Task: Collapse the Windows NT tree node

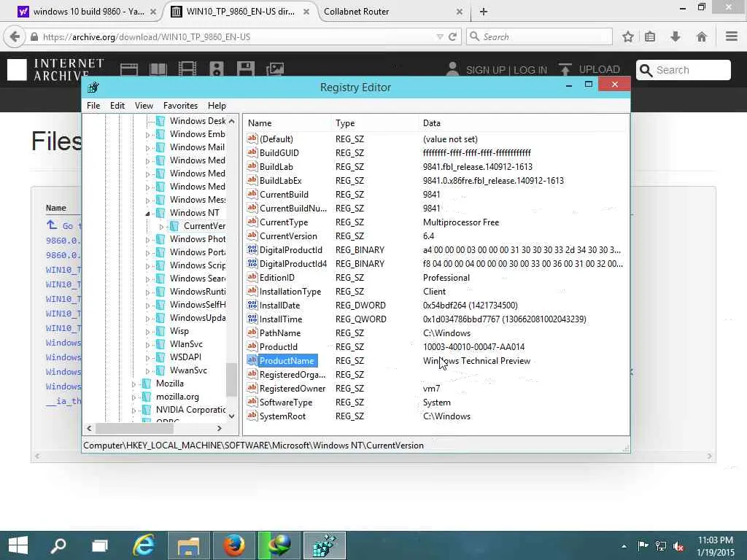Action: coord(147,214)
